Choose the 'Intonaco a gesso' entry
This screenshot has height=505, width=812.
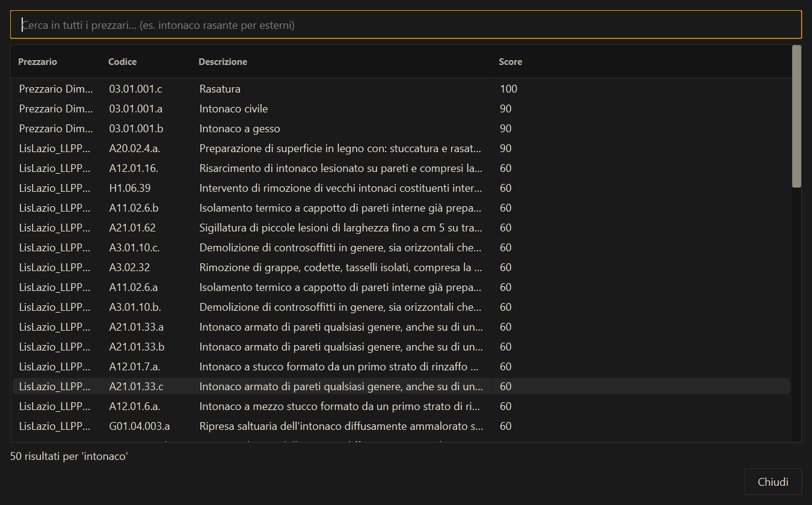tap(401, 129)
